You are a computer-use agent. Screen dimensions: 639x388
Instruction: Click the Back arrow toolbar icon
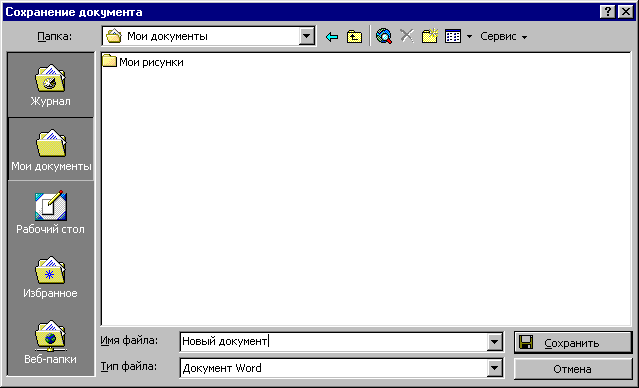click(x=332, y=37)
